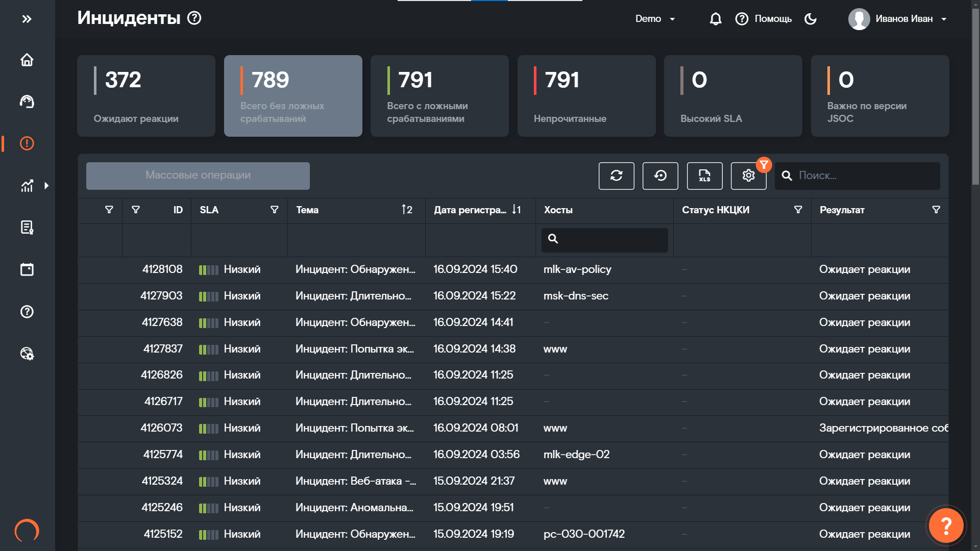The height and width of the screenshot is (551, 980).
Task: Toggle dark mode moon icon
Action: click(811, 19)
